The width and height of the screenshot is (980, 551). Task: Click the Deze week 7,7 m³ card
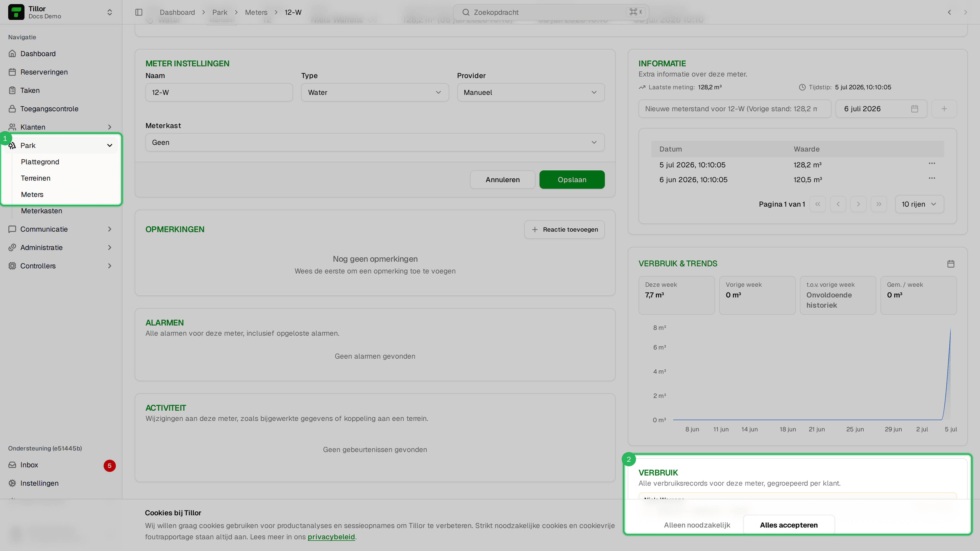676,295
